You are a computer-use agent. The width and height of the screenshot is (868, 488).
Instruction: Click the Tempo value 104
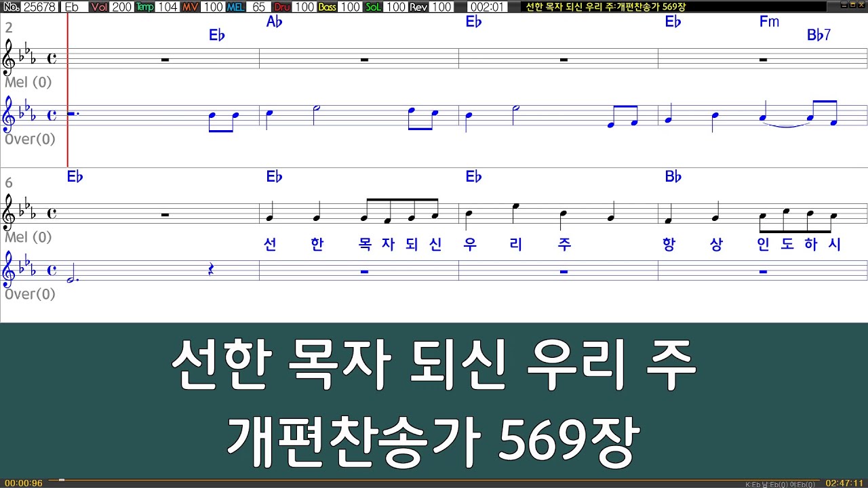coord(167,7)
